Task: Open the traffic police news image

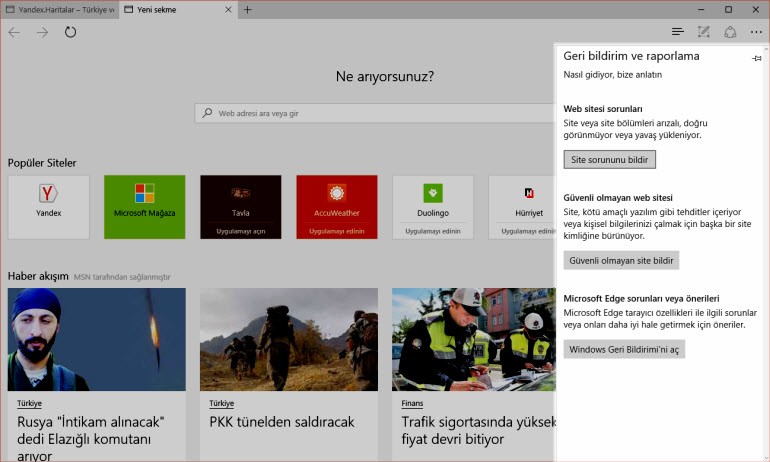Action: pyautogui.click(x=474, y=339)
